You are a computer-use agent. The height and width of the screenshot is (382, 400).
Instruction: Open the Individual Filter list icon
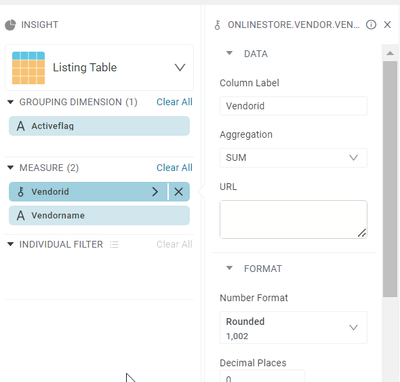pyautogui.click(x=114, y=245)
